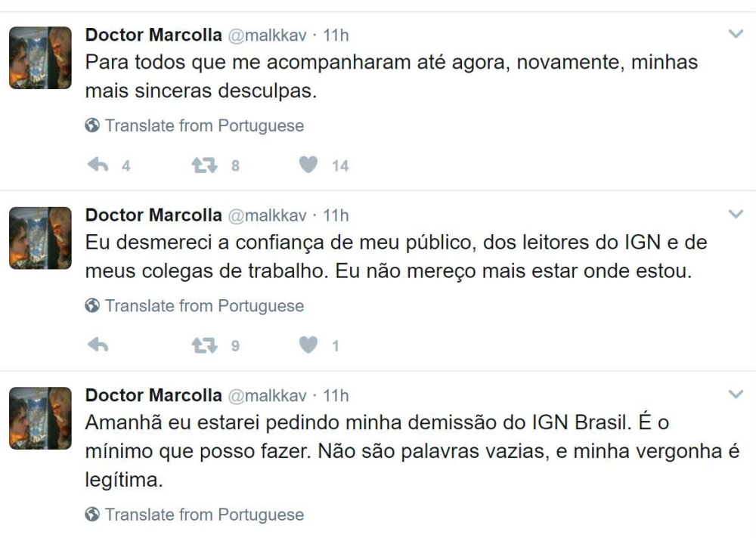Click globe icon on first tweet's translate line
This screenshot has width=756, height=538.
pyautogui.click(x=92, y=125)
